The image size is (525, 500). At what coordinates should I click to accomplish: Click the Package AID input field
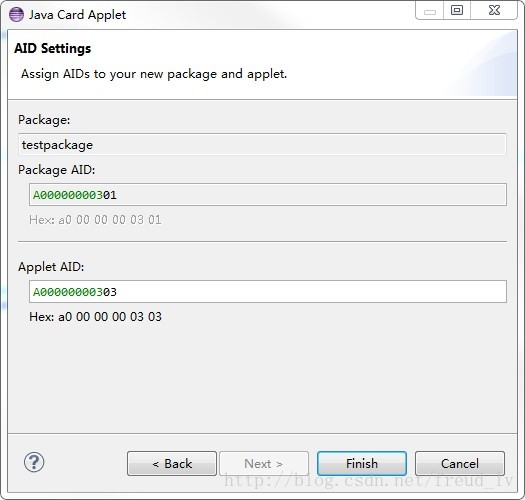pos(268,195)
